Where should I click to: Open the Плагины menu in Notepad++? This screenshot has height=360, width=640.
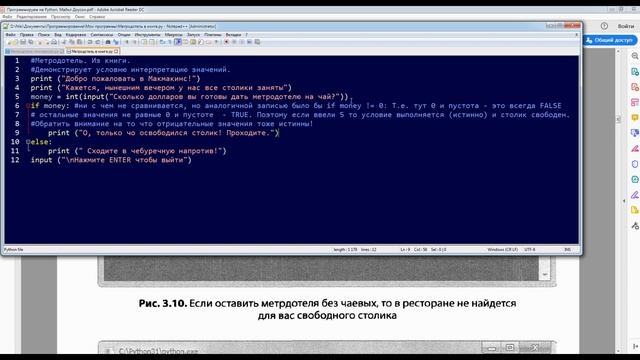point(213,35)
